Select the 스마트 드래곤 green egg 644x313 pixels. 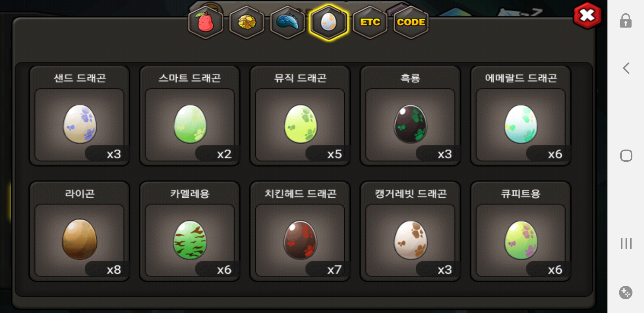pos(190,116)
